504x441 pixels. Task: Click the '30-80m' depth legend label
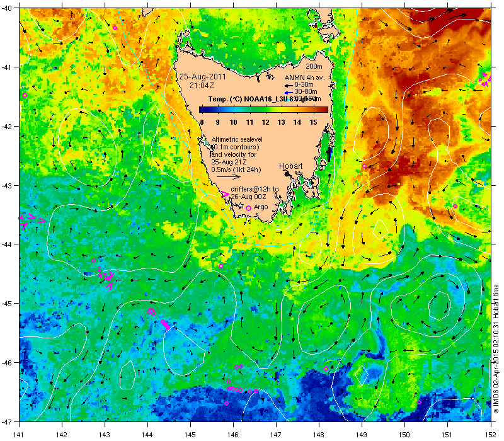click(x=306, y=92)
